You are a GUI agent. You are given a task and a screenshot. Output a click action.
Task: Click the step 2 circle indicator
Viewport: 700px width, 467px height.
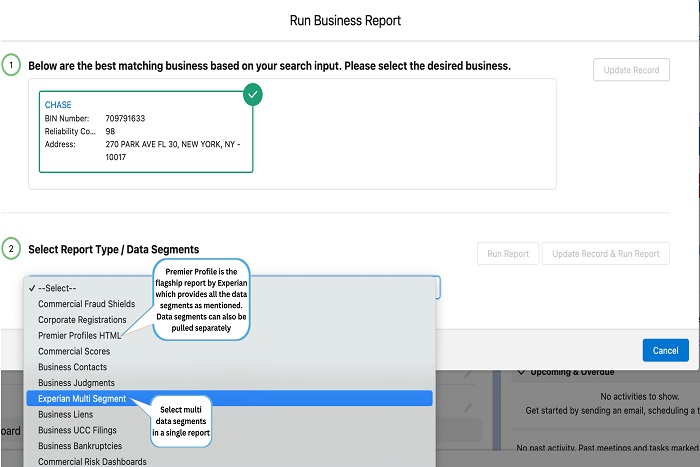click(11, 249)
